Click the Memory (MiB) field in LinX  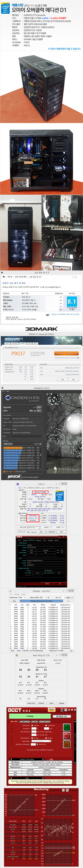(x=43, y=597)
